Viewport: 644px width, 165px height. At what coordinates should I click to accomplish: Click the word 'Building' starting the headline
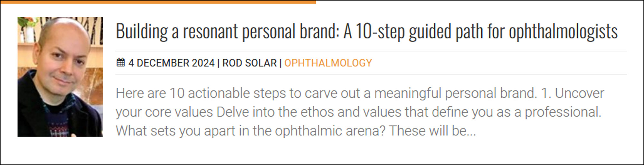pyautogui.click(x=142, y=32)
